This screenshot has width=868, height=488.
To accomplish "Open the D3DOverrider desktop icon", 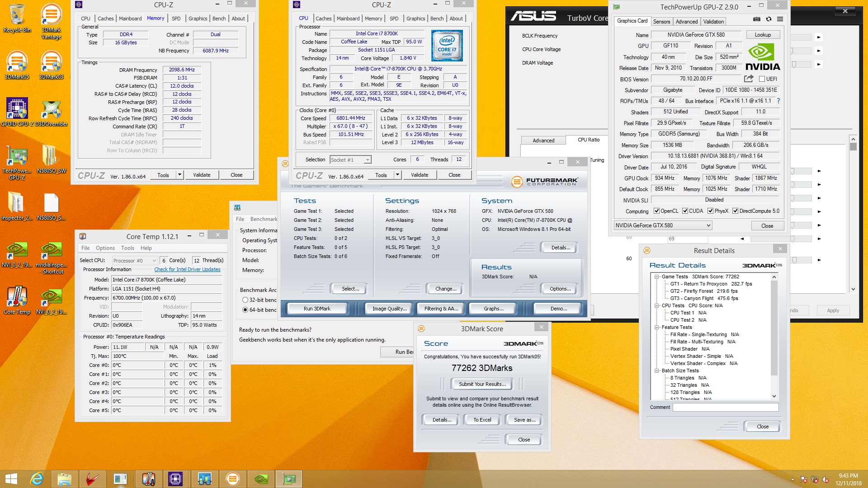I will pyautogui.click(x=51, y=113).
